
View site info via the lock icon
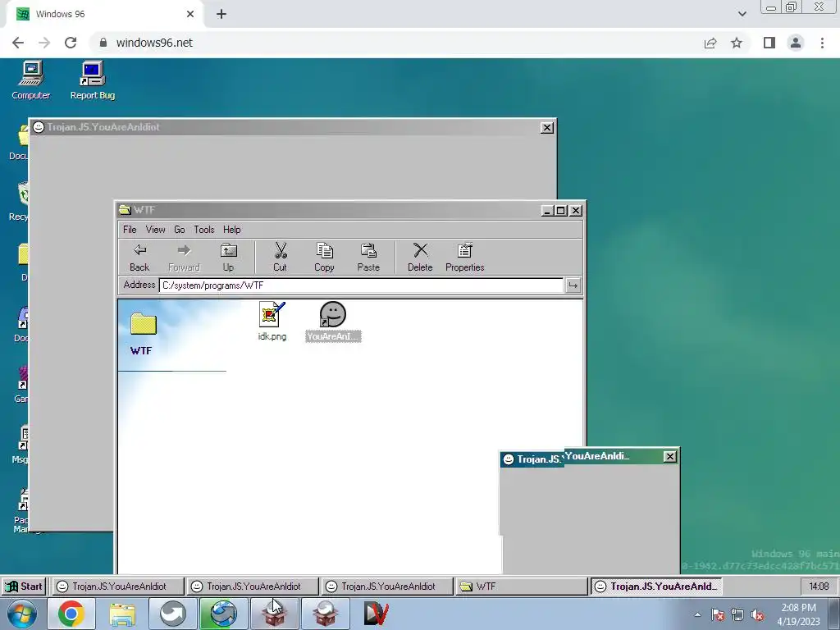pyautogui.click(x=103, y=43)
